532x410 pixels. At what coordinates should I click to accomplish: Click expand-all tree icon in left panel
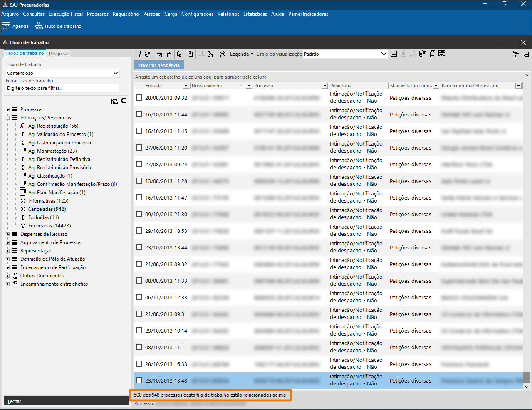(x=114, y=100)
